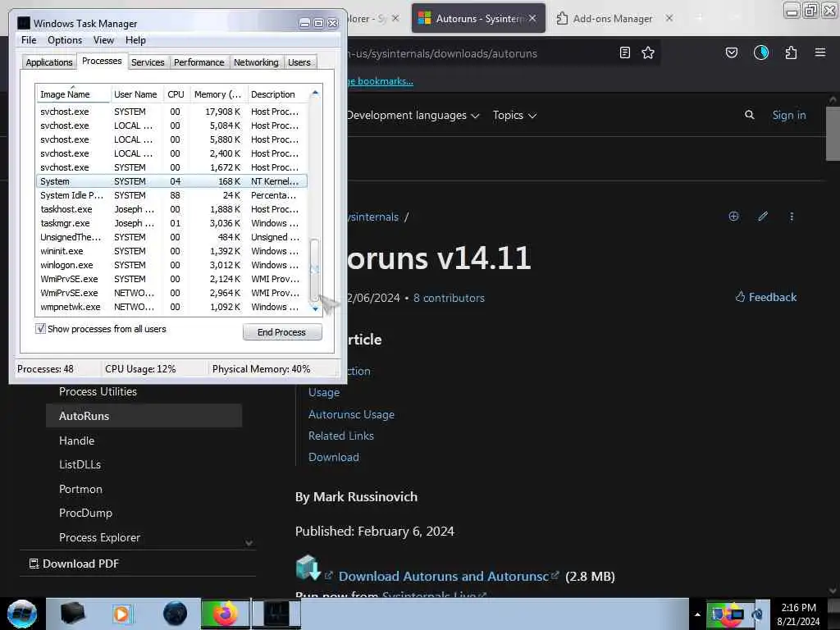
Task: Show hidden system tray icons arrow
Action: [x=697, y=614]
